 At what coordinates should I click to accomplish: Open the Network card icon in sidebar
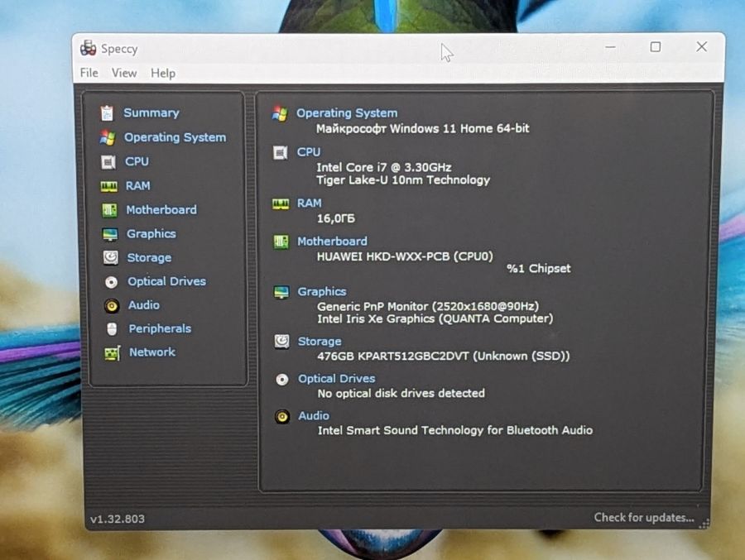[x=113, y=353]
